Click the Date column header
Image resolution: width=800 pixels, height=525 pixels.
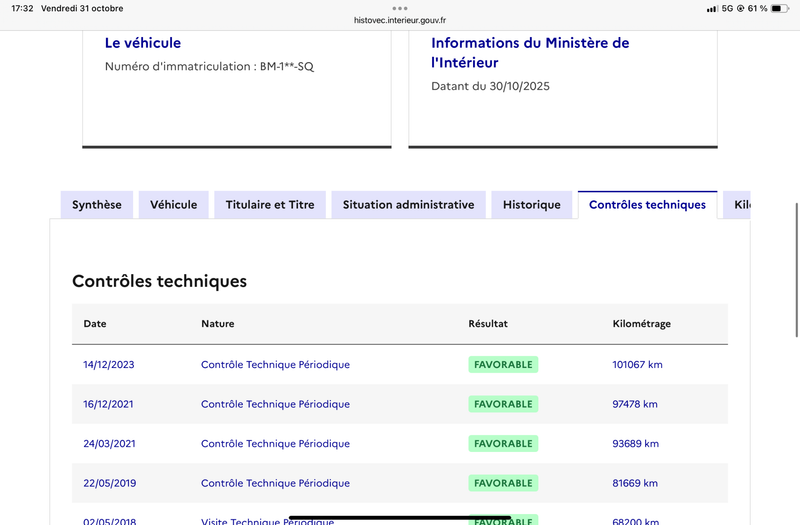[x=95, y=324]
